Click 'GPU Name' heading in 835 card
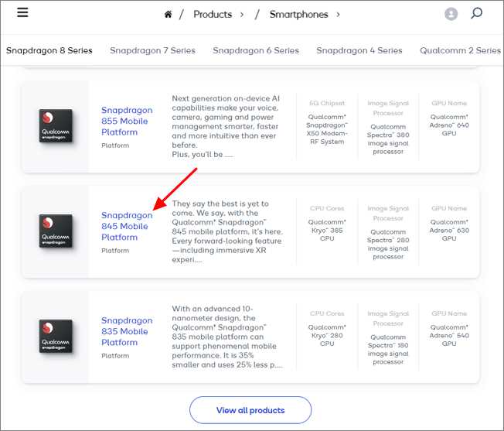The height and width of the screenshot is (431, 504). 449,313
